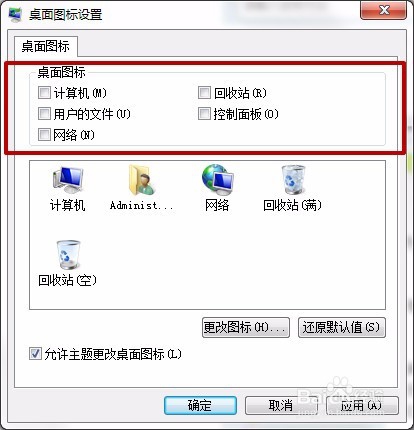Select the Administrator user folder icon
The image size is (414, 430).
coord(141,180)
